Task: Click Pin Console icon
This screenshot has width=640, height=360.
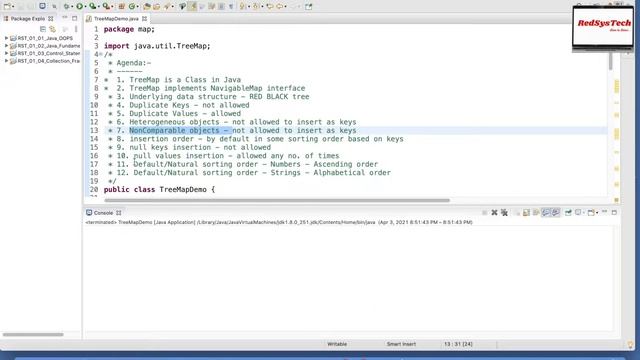Action: [568, 213]
